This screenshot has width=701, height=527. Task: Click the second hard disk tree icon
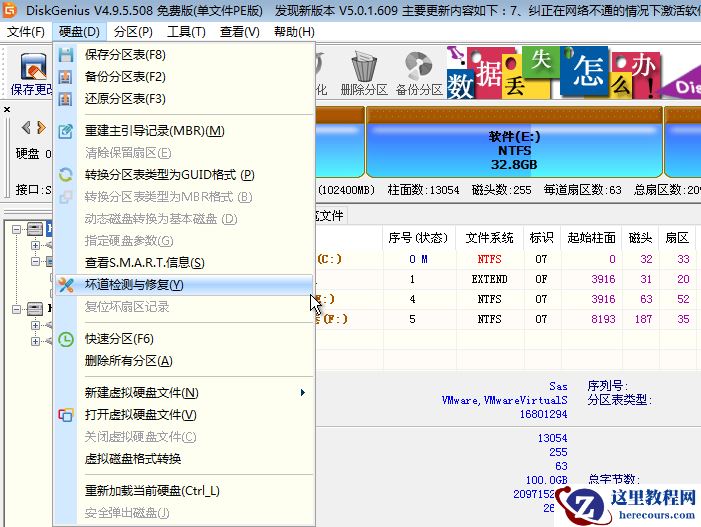coord(35,308)
